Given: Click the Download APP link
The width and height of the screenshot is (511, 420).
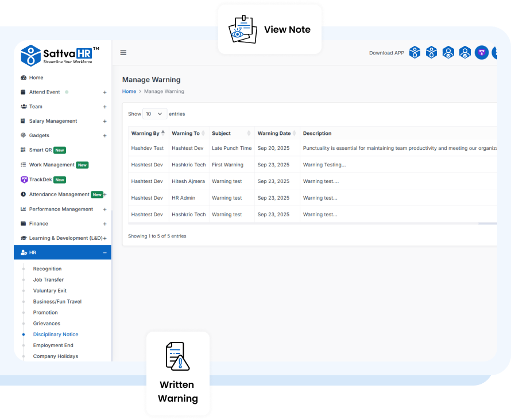Looking at the screenshot, I should point(386,53).
